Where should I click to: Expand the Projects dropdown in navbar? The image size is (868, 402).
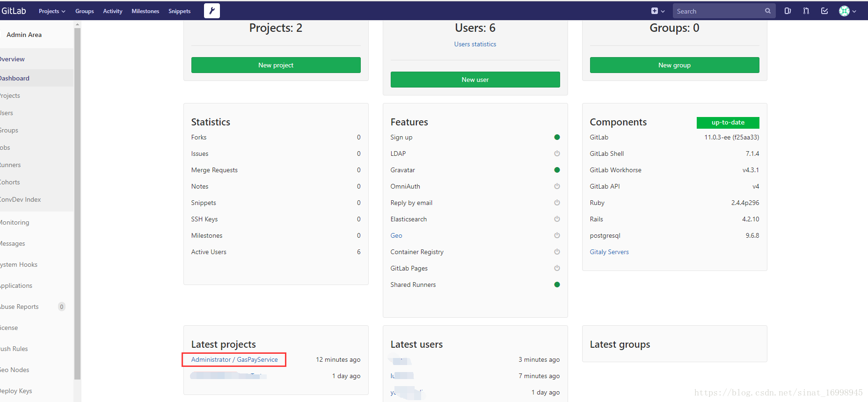tap(52, 11)
